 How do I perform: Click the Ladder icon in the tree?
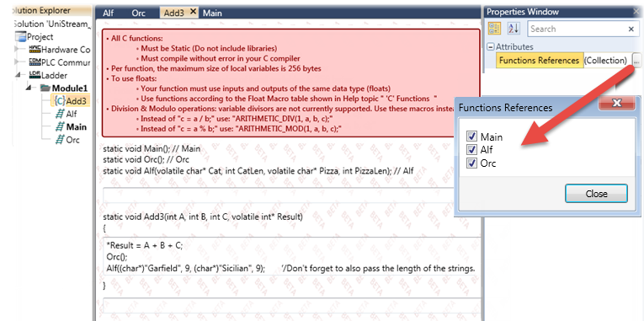[35, 75]
